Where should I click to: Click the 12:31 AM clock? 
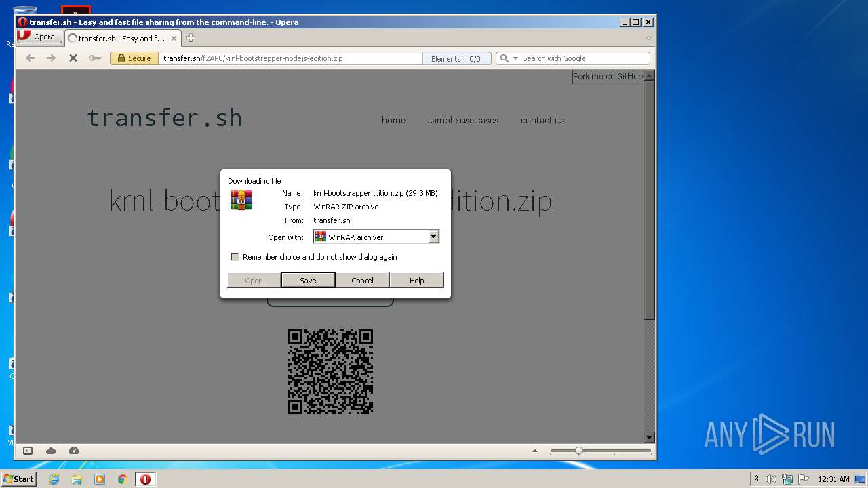click(833, 479)
